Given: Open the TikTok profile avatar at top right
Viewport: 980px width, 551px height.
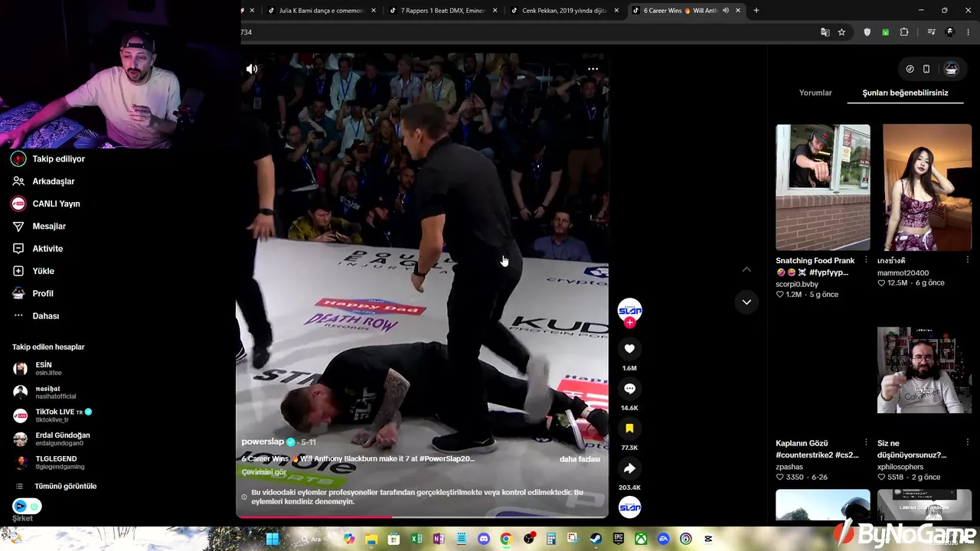Looking at the screenshot, I should (x=952, y=69).
